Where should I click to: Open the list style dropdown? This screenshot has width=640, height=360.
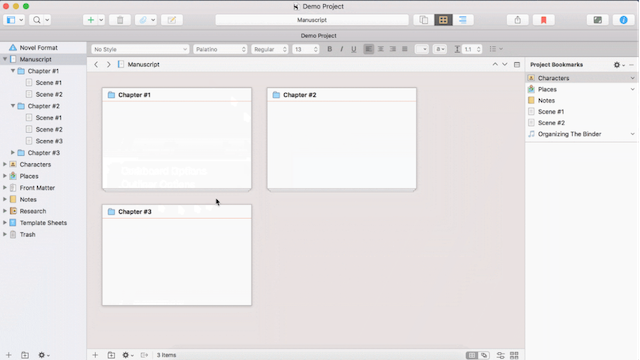496,49
